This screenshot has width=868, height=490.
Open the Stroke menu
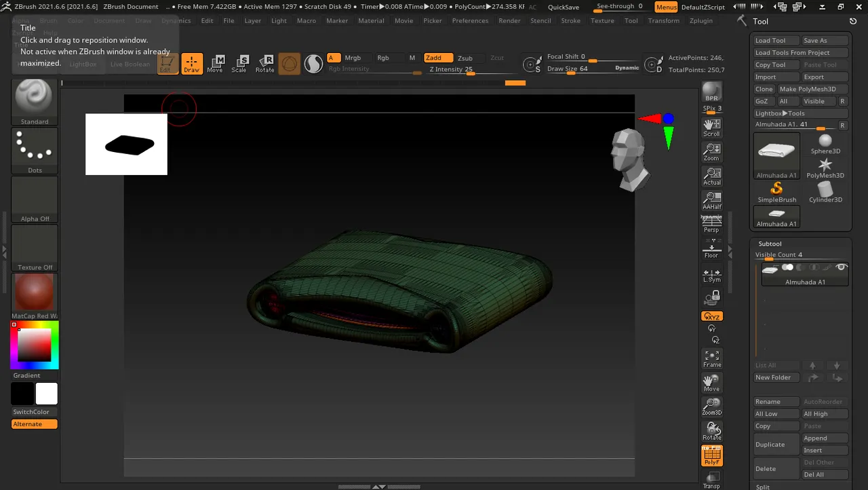570,20
